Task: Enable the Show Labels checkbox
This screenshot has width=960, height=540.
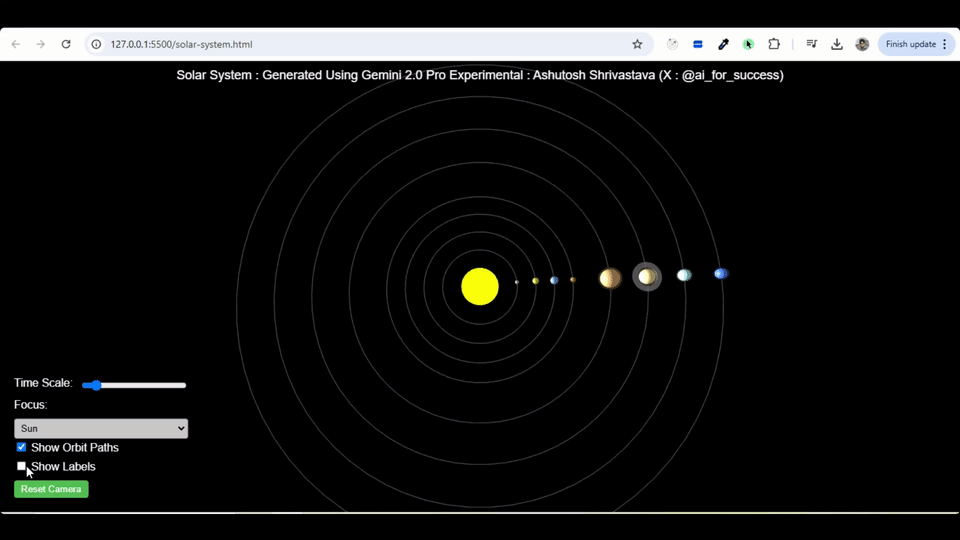Action: [21, 466]
